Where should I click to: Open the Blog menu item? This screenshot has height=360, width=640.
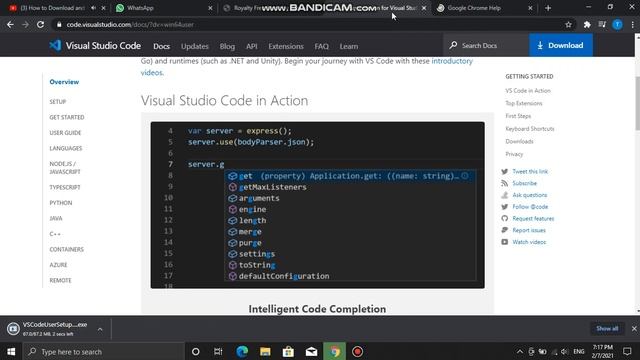(x=227, y=46)
